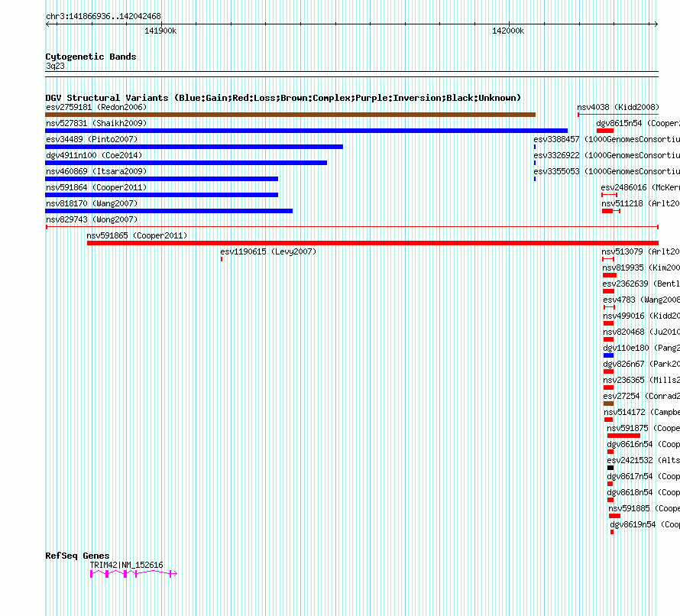Click the right arrow of the ruler
The width and height of the screenshot is (680, 616).
[656, 24]
